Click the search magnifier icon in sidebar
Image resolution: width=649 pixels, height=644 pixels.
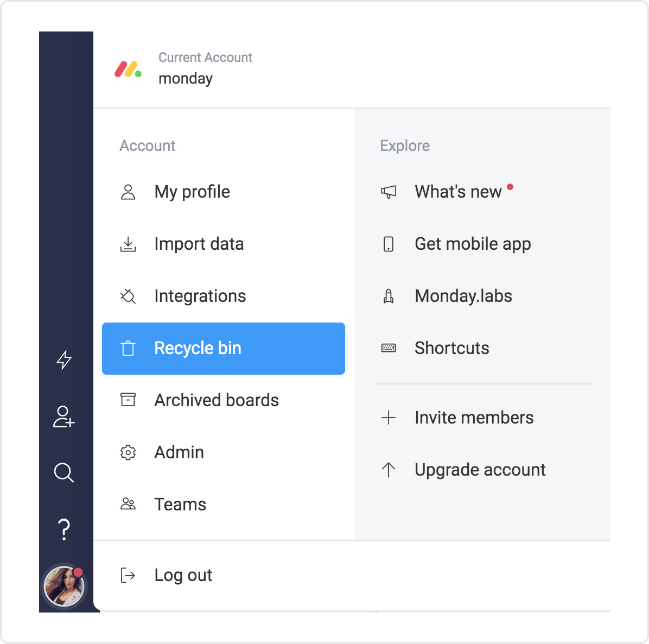[x=63, y=472]
